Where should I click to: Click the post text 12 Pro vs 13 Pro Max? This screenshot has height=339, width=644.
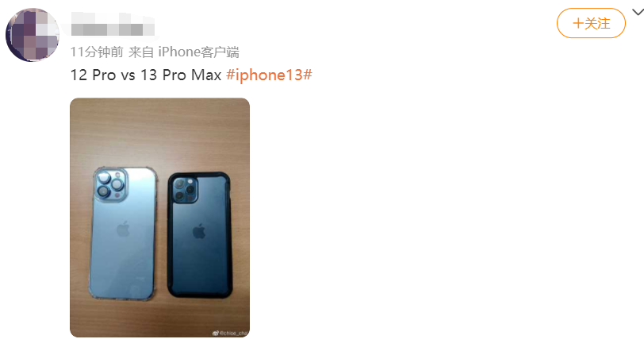(146, 75)
